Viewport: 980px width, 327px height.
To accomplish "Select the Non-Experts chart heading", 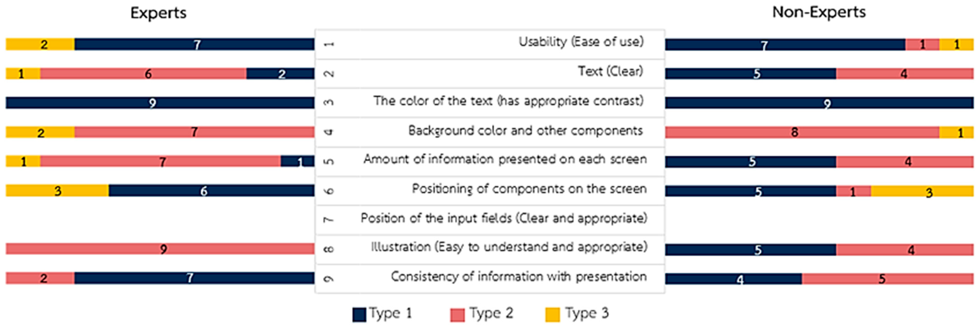I will [x=819, y=12].
